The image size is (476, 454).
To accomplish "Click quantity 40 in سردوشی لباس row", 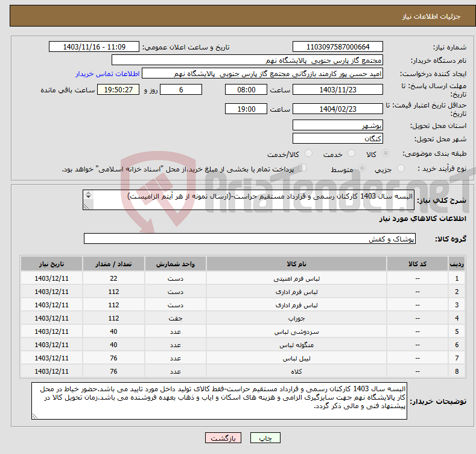I will (x=113, y=331).
